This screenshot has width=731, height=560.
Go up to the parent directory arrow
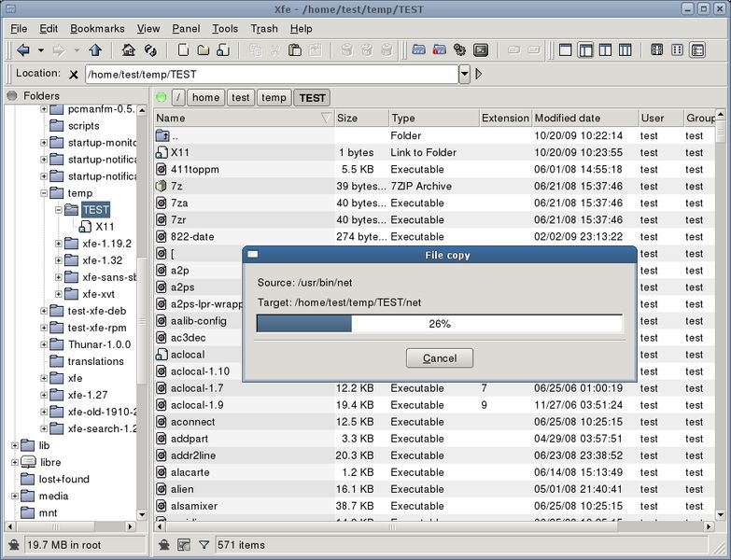click(x=95, y=49)
